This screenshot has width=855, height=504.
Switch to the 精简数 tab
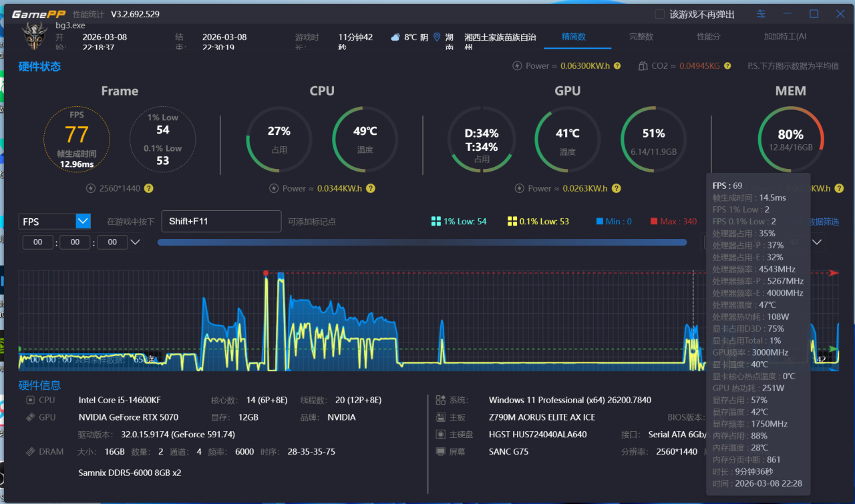tap(574, 37)
